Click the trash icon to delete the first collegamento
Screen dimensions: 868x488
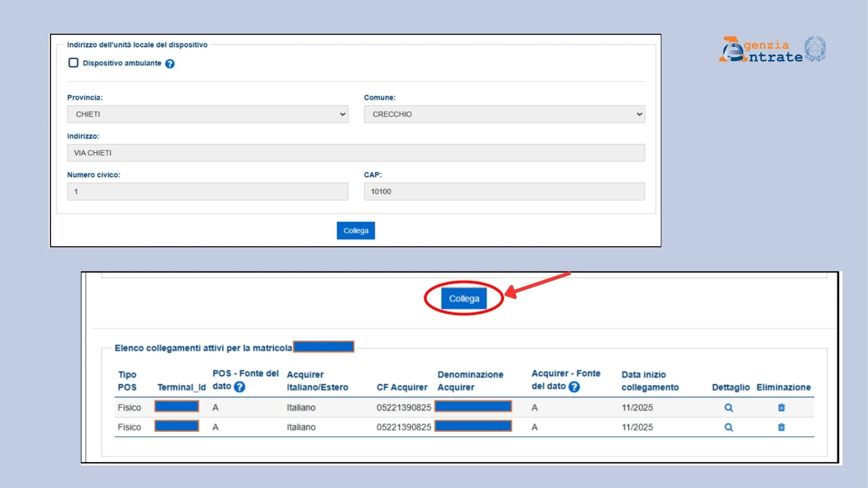pyautogui.click(x=782, y=407)
